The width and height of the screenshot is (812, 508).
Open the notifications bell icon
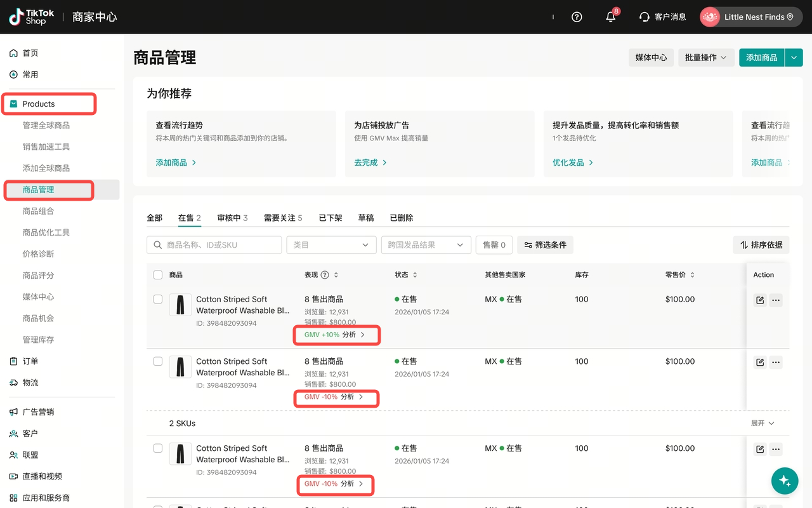(610, 17)
